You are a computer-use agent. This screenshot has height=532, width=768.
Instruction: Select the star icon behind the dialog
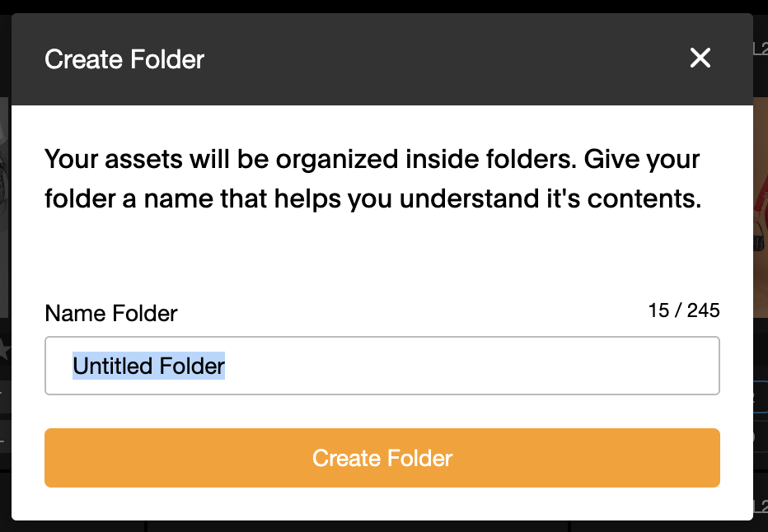4,350
